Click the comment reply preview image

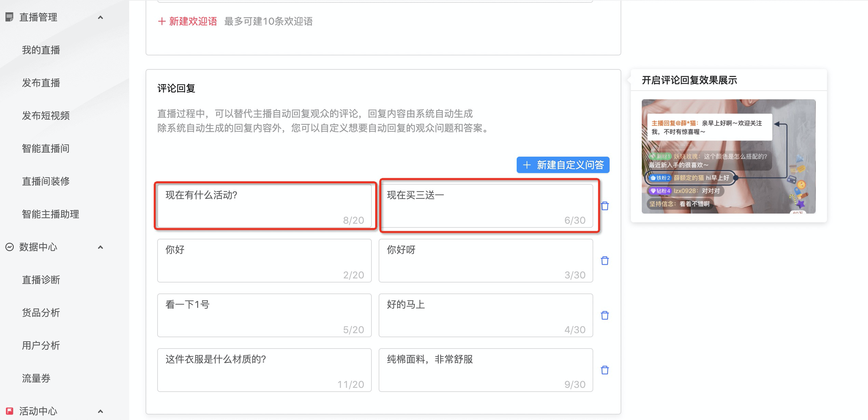729,156
